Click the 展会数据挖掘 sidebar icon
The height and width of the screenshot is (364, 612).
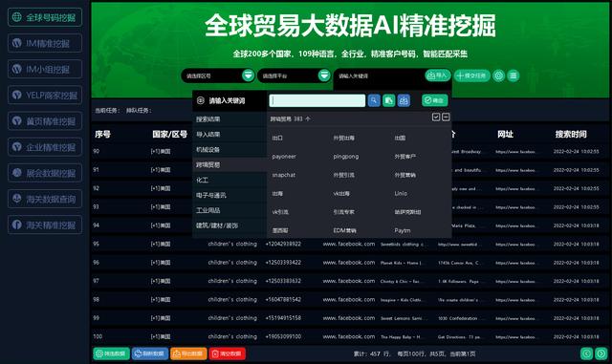click(17, 172)
